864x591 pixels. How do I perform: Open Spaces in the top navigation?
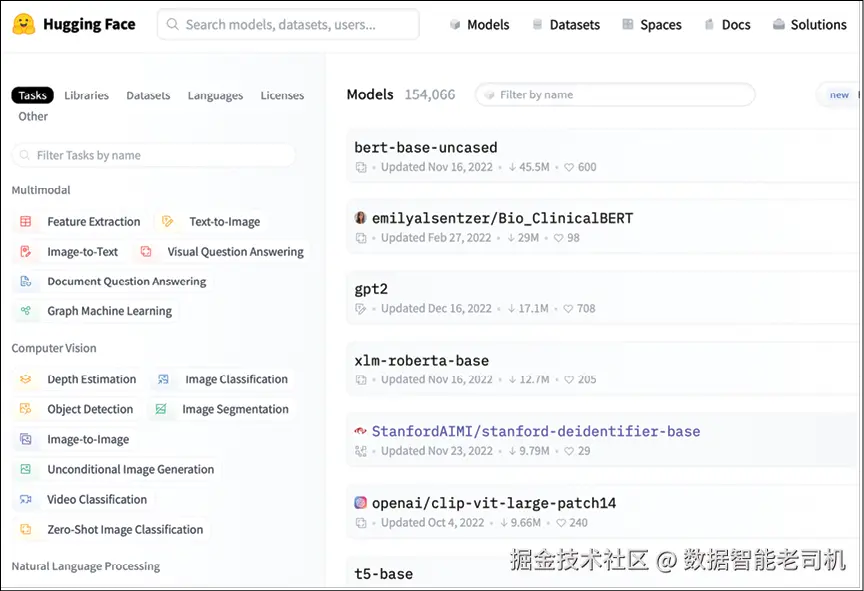652,24
